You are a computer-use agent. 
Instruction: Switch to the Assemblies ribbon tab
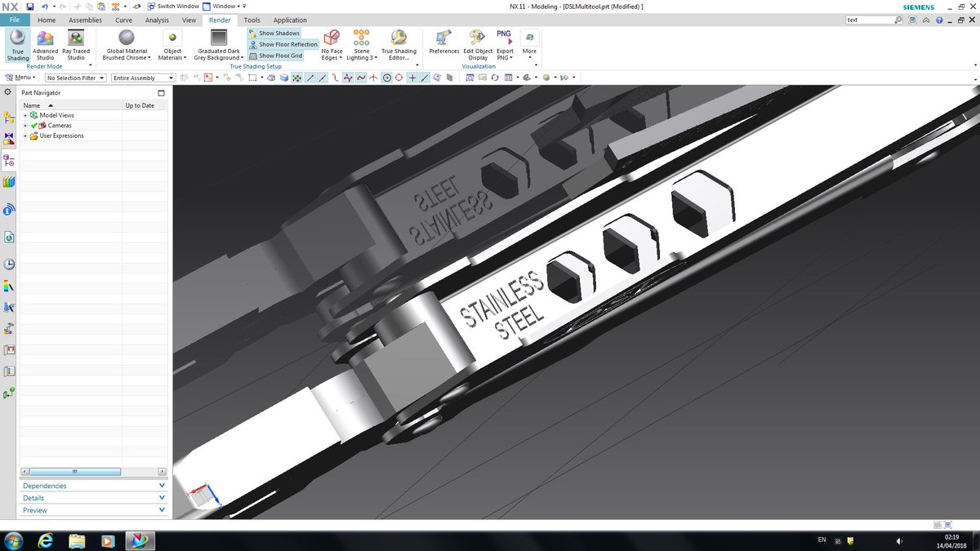pos(85,20)
